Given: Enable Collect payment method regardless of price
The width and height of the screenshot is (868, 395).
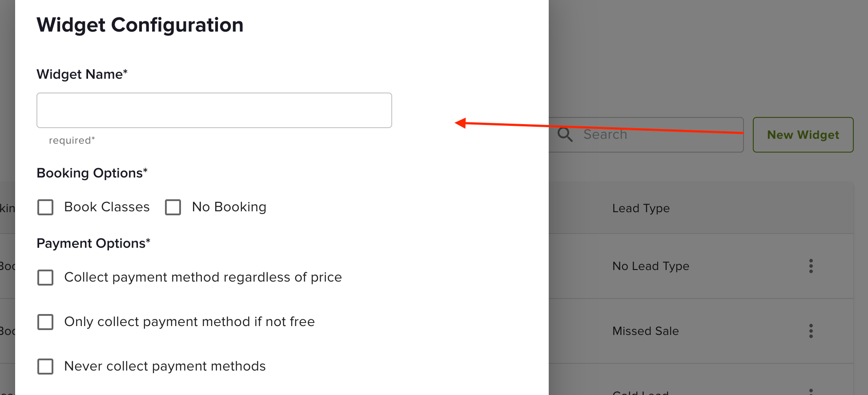Looking at the screenshot, I should coord(45,278).
